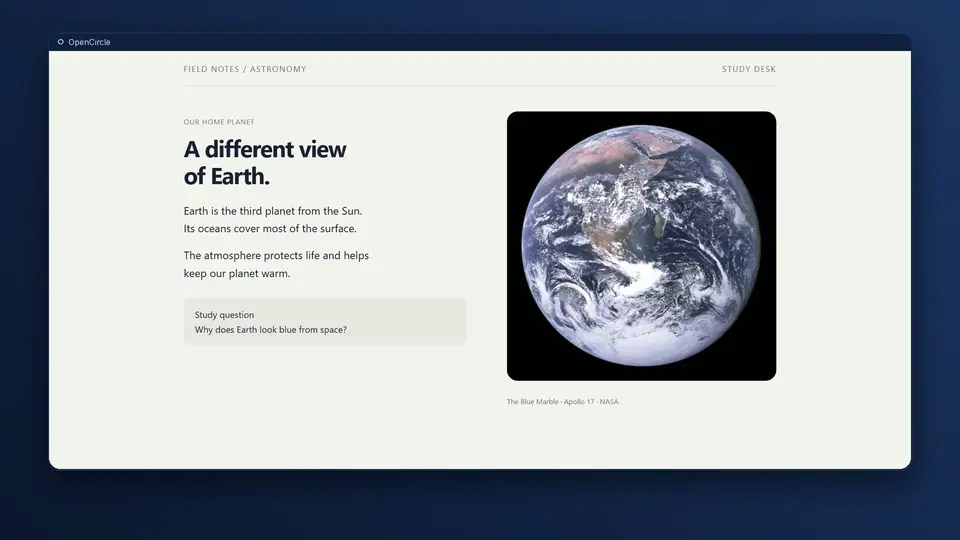Click the OpenCircle title text
This screenshot has height=540, width=960.
(x=89, y=42)
